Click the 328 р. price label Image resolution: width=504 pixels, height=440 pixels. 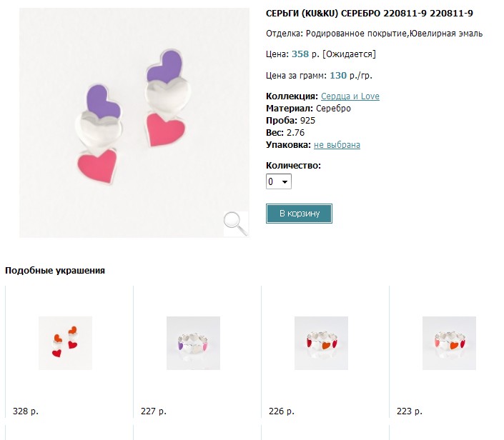tap(25, 411)
